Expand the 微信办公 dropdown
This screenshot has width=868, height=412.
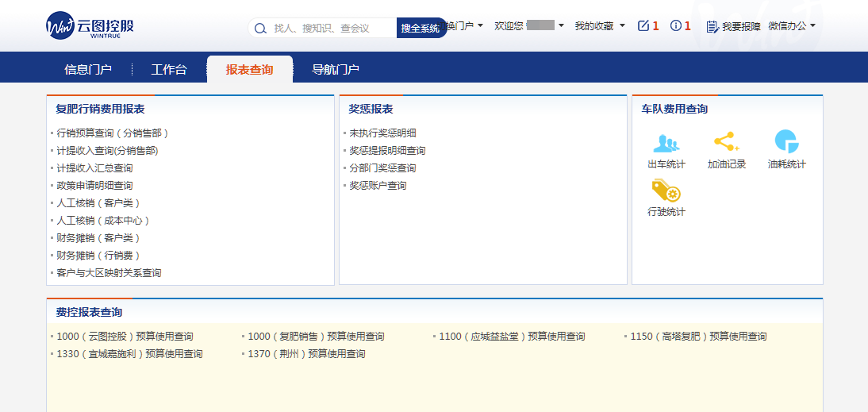(791, 26)
